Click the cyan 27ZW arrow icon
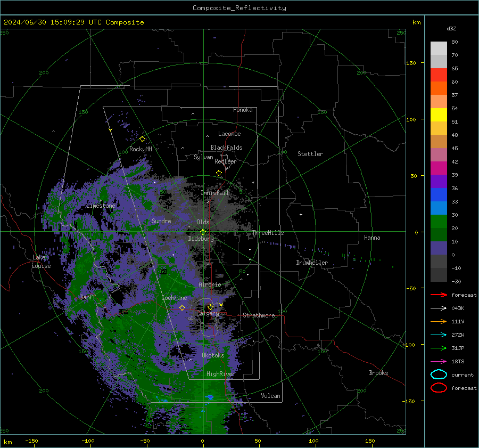Screen dimensions: 479x448 [x=439, y=335]
